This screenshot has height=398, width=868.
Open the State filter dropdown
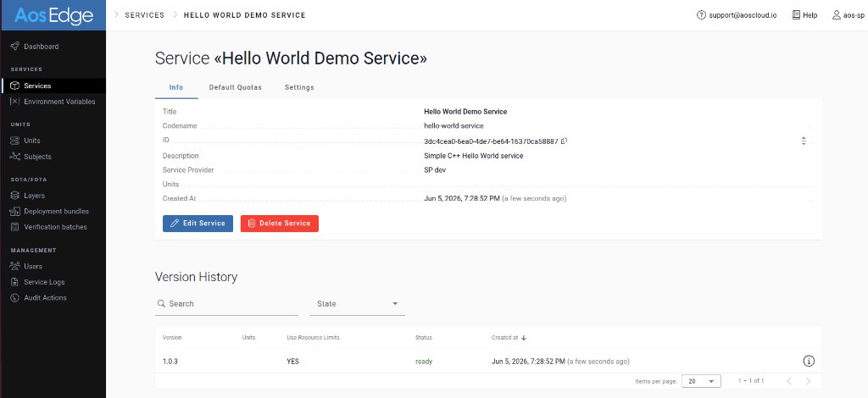pos(358,303)
